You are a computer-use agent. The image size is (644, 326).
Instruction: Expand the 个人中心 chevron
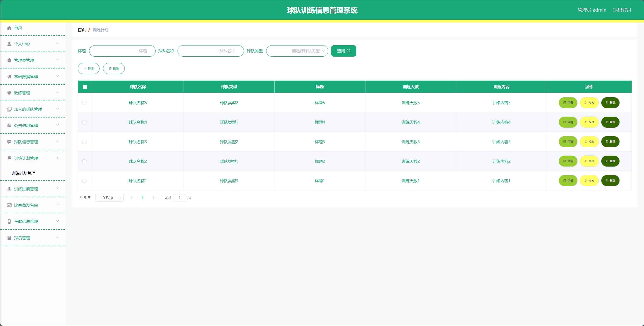tap(57, 43)
